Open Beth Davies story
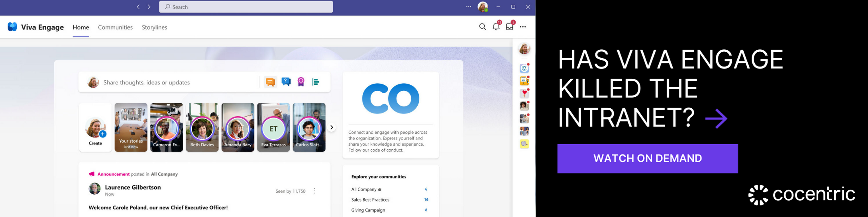The image size is (868, 217). point(202,127)
